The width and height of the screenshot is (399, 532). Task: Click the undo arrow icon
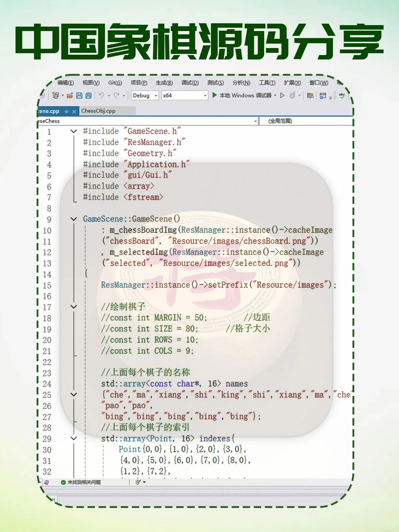click(101, 95)
